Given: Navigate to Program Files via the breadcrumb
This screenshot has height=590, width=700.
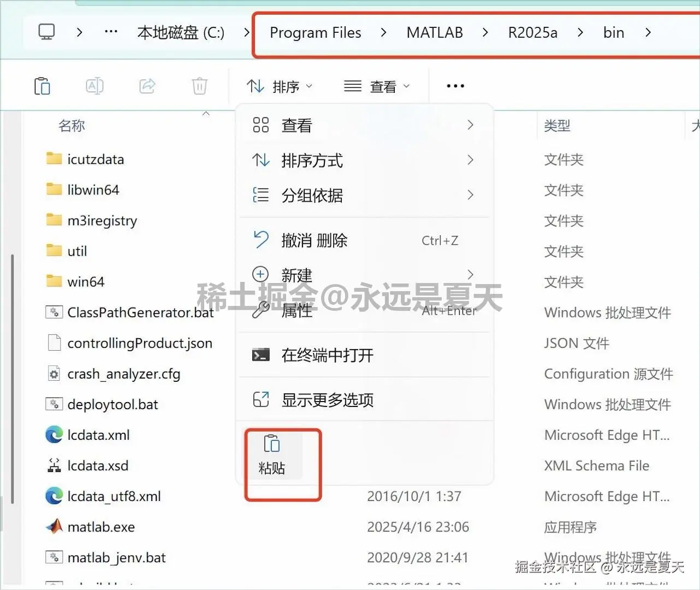Looking at the screenshot, I should click(x=315, y=32).
